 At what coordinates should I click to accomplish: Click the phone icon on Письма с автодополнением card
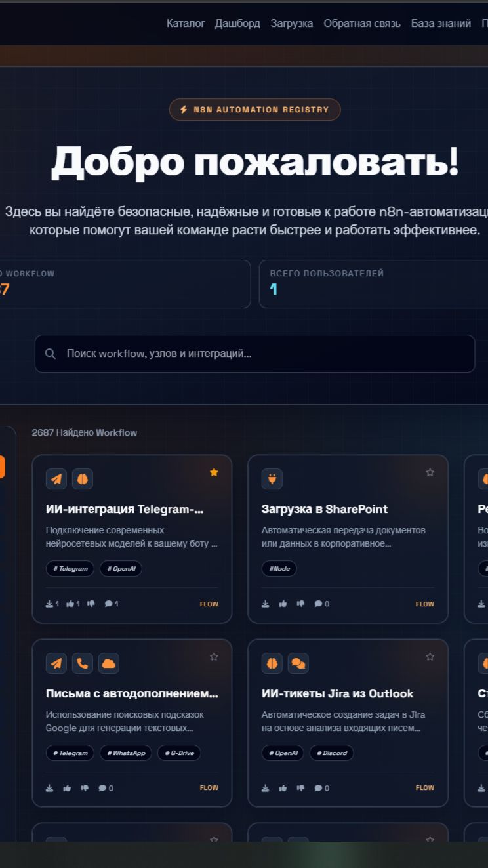[x=82, y=663]
